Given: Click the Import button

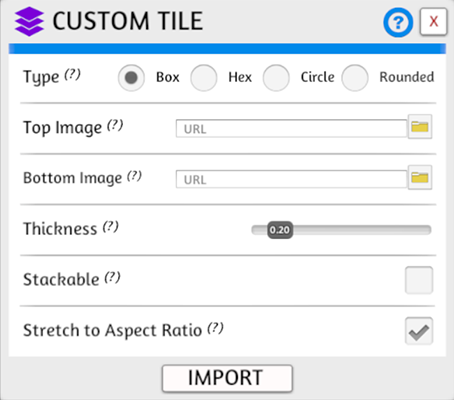Looking at the screenshot, I should point(227,378).
